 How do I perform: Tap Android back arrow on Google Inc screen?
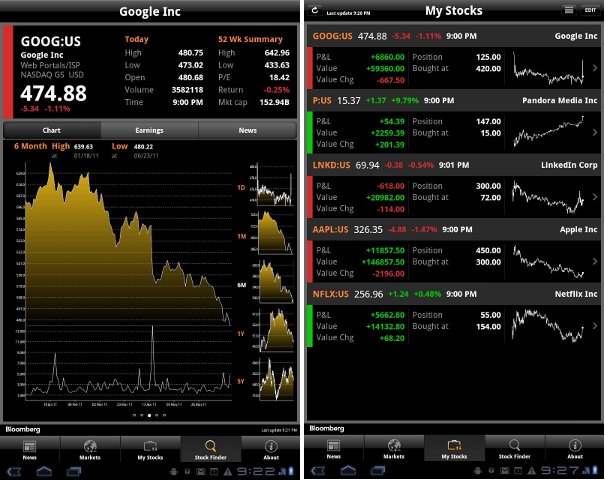point(14,472)
